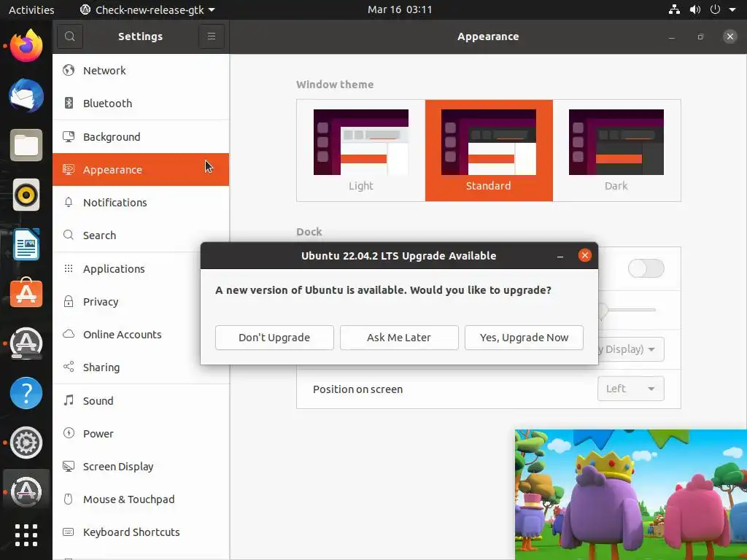Click the volume icon in top bar
The width and height of the screenshot is (747, 560).
point(695,9)
